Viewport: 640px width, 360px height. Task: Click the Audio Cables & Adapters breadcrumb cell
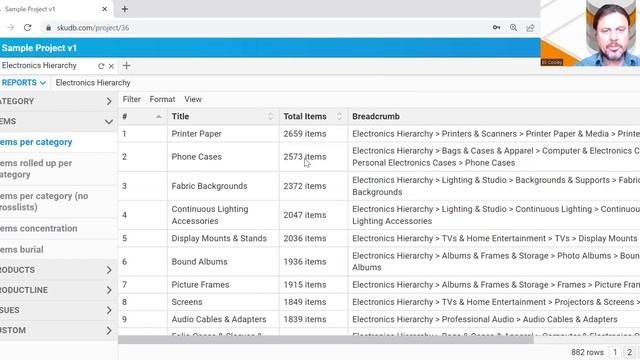[x=494, y=319]
